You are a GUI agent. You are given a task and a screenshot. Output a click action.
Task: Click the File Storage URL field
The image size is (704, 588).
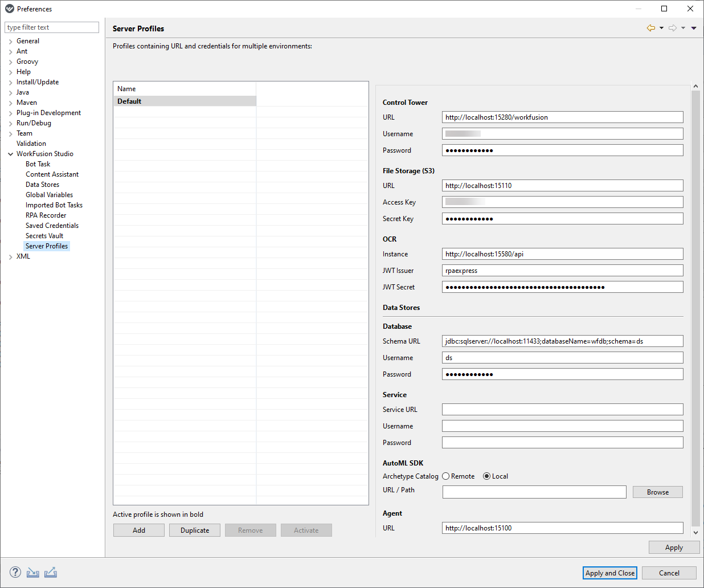[563, 186]
